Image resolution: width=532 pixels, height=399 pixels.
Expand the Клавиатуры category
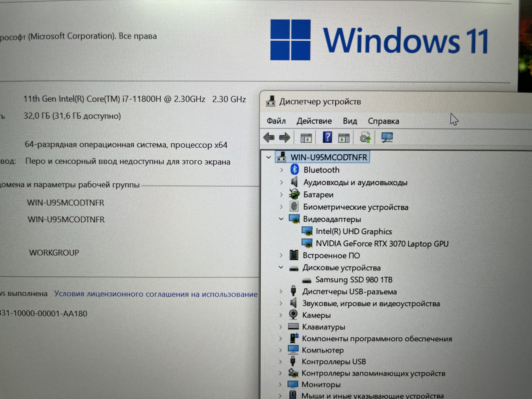coord(281,327)
